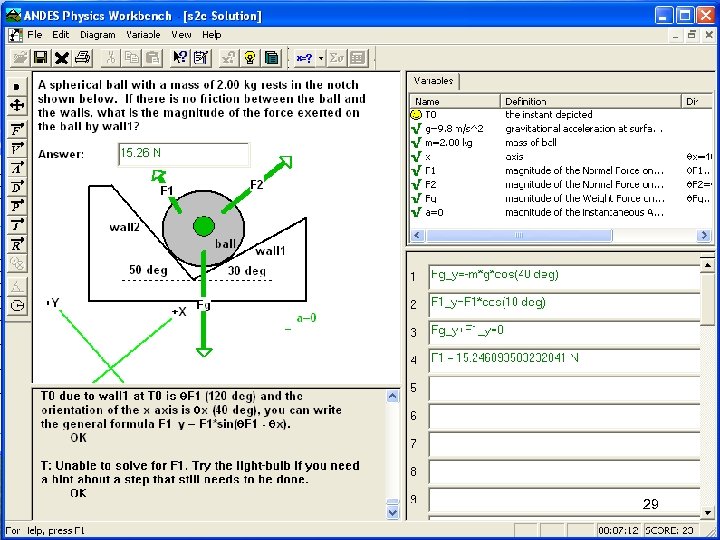The image size is (720, 540).
Task: Click empty equation row 5 field
Action: (564, 388)
